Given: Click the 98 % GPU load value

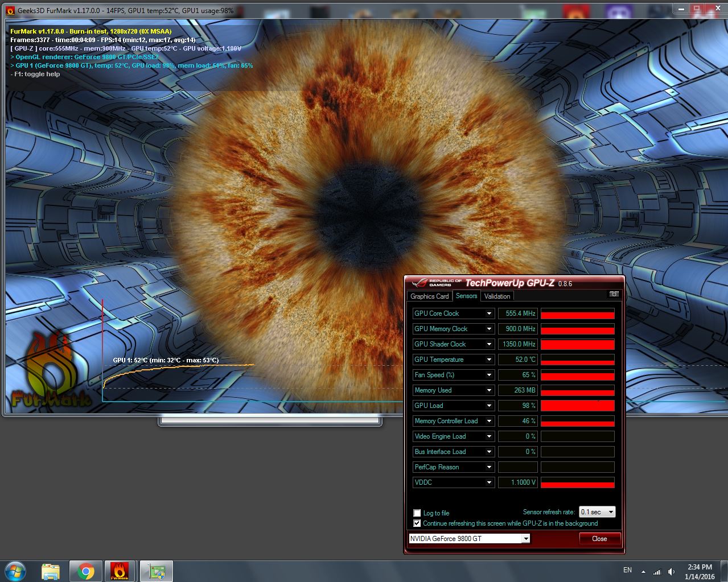Looking at the screenshot, I should (518, 406).
